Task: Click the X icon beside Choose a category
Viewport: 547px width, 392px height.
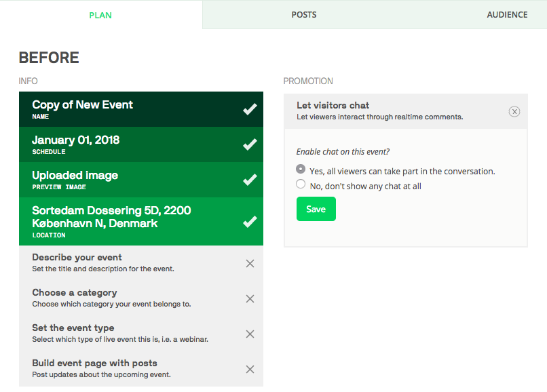Action: (250, 298)
